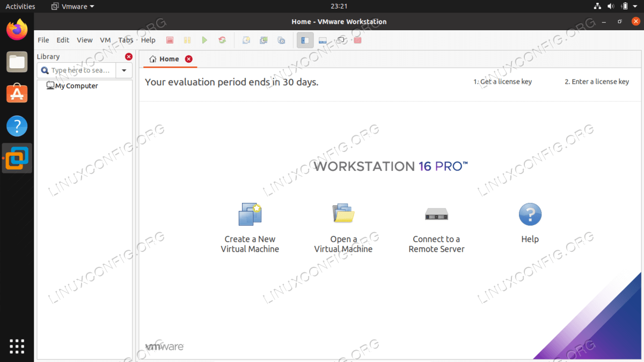This screenshot has width=644, height=362.
Task: Click the Connect to a Remote Server icon
Action: pyautogui.click(x=436, y=214)
